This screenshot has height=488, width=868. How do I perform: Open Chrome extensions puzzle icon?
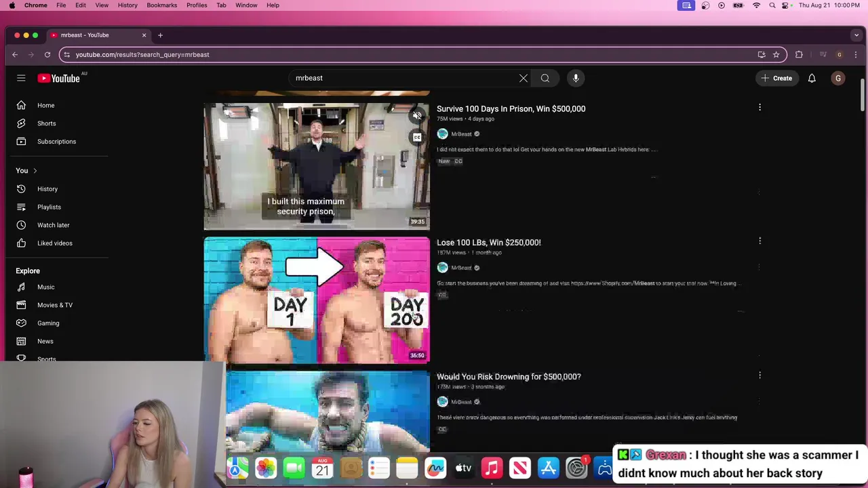[799, 54]
